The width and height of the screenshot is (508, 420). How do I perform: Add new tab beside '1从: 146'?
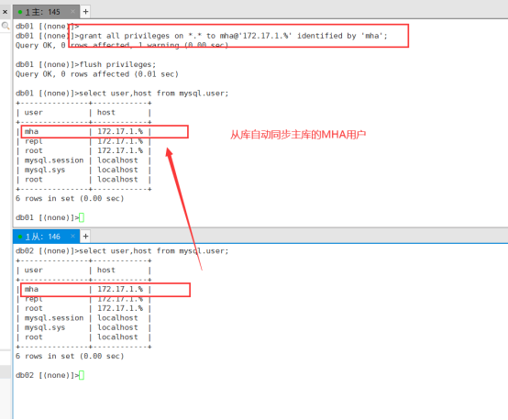click(85, 237)
